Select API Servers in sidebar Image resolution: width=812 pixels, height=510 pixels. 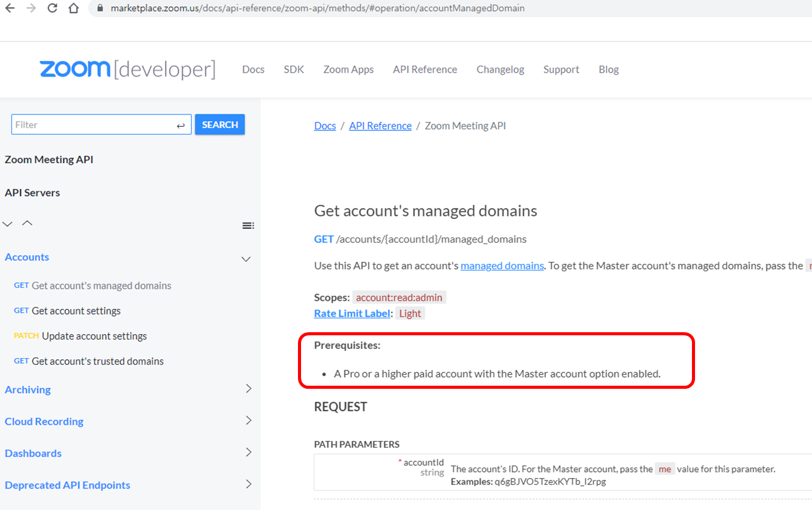(x=32, y=193)
